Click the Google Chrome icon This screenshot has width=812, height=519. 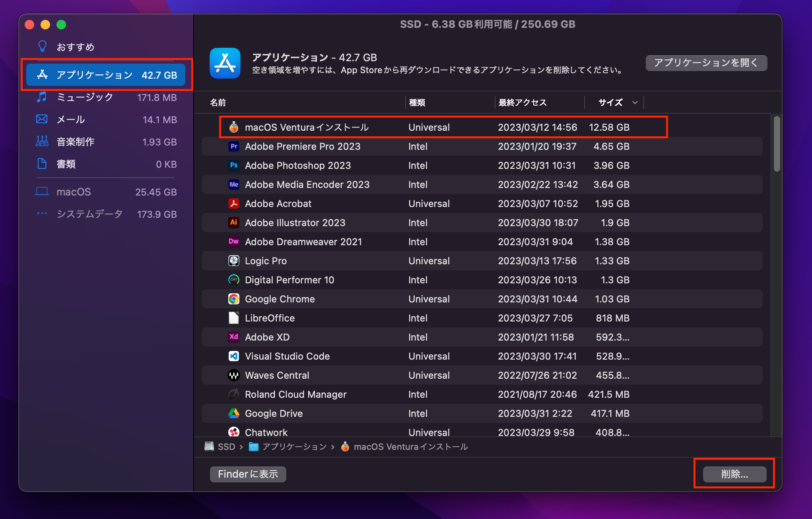pos(234,299)
